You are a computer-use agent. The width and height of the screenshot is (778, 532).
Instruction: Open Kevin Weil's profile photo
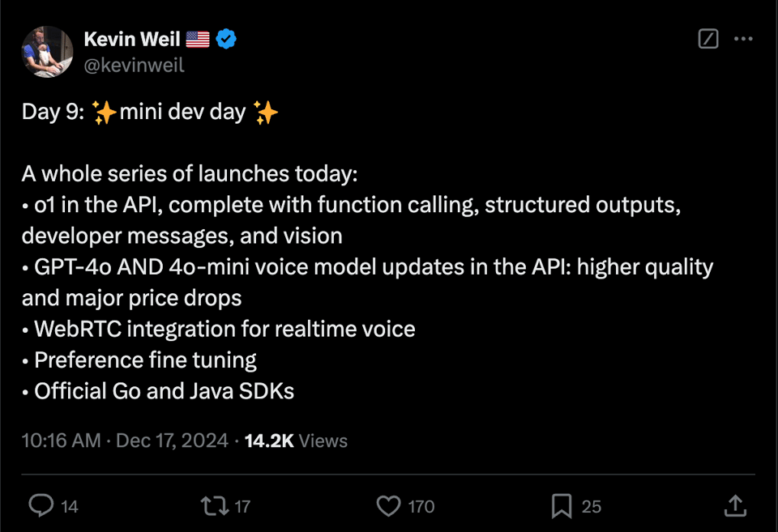(x=48, y=52)
